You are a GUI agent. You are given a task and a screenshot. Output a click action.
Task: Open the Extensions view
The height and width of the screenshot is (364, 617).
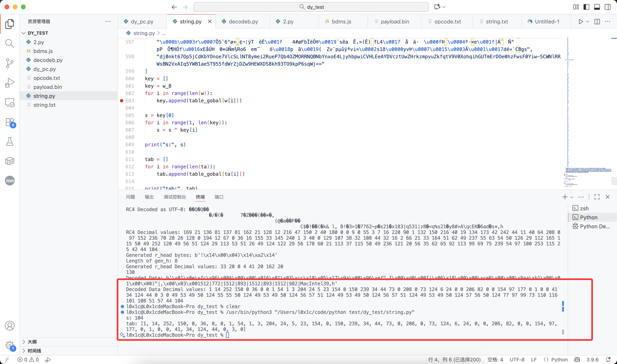click(10, 122)
